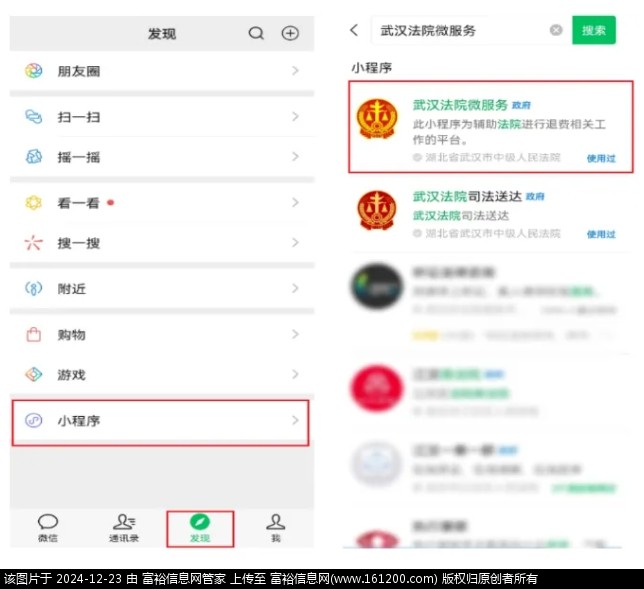Select the 搜一搜 label
644x589 pixels.
click(x=79, y=243)
